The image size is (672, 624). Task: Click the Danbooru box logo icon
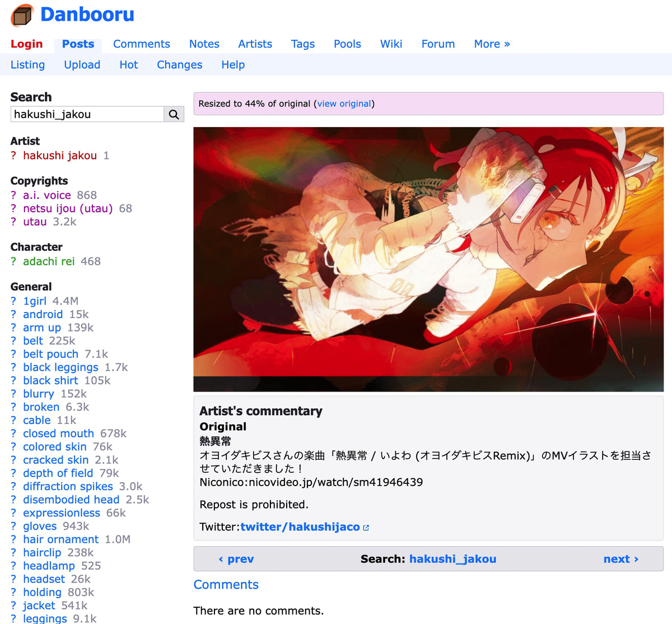coord(23,15)
